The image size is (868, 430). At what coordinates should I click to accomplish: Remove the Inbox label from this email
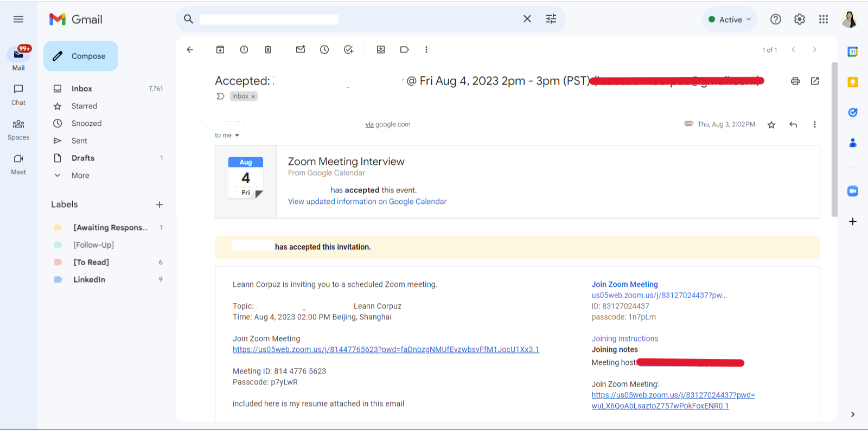tap(253, 97)
